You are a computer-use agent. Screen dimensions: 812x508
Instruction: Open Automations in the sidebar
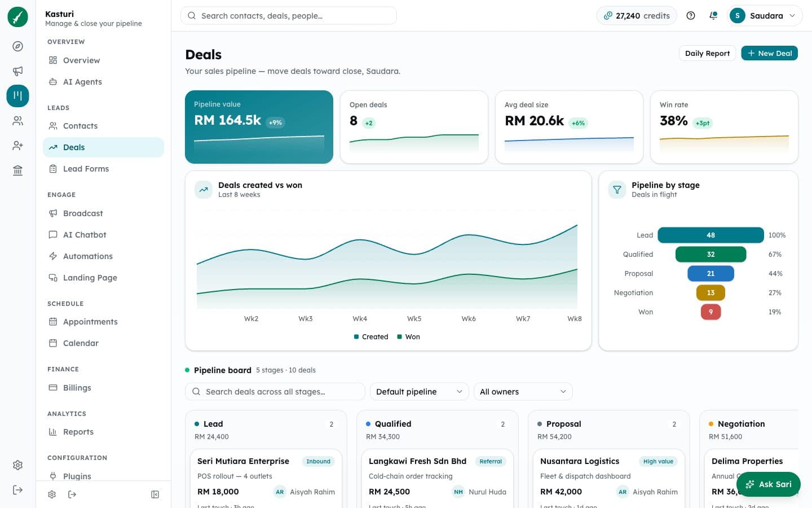tap(103, 256)
